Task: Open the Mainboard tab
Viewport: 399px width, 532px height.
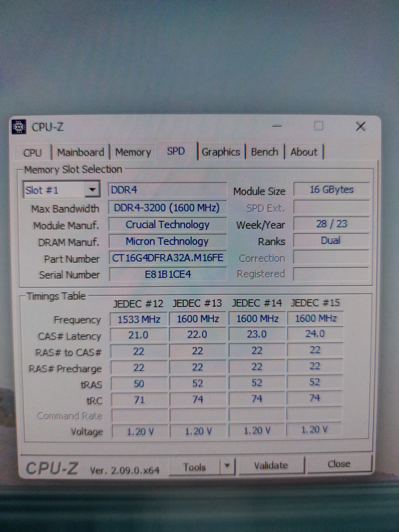Action: click(x=81, y=152)
